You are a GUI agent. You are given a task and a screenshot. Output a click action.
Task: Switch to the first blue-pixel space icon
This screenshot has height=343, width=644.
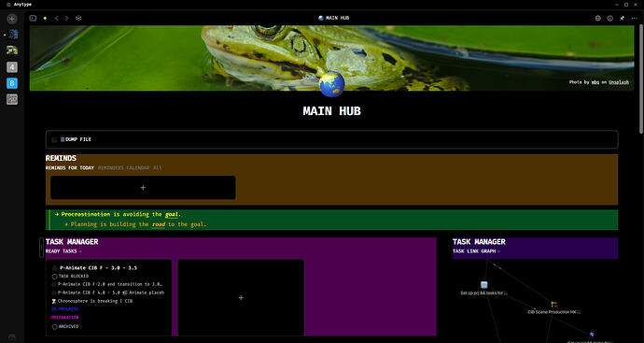click(12, 35)
